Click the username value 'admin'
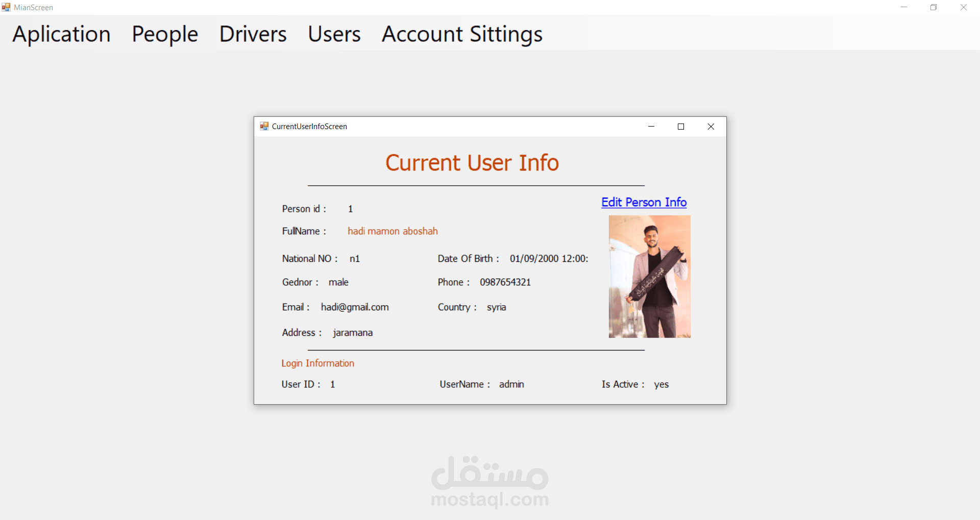The height and width of the screenshot is (520, 980). 511,384
